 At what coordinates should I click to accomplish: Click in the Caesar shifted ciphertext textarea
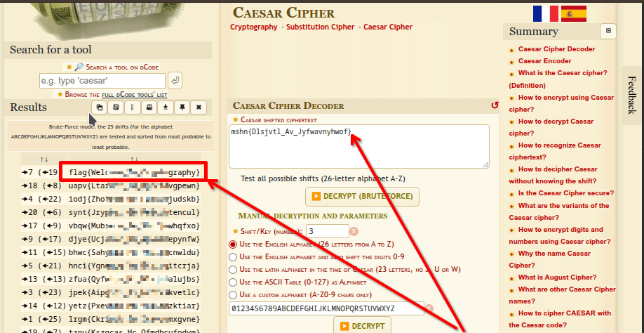click(x=359, y=146)
